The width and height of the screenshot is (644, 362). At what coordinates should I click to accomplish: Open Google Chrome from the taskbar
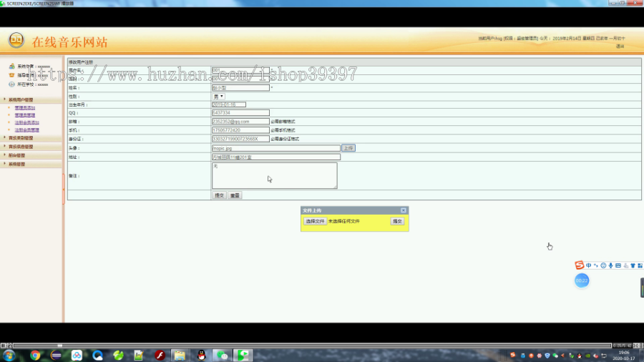tap(35, 355)
